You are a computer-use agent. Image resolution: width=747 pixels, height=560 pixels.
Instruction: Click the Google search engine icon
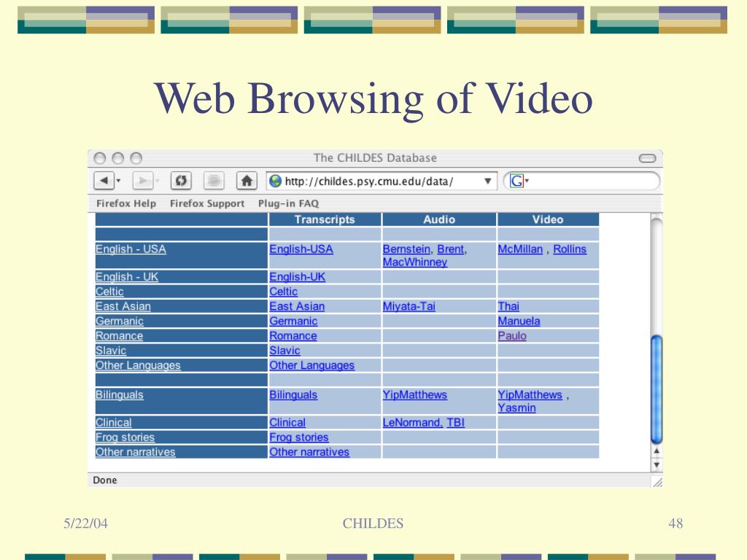coord(516,181)
